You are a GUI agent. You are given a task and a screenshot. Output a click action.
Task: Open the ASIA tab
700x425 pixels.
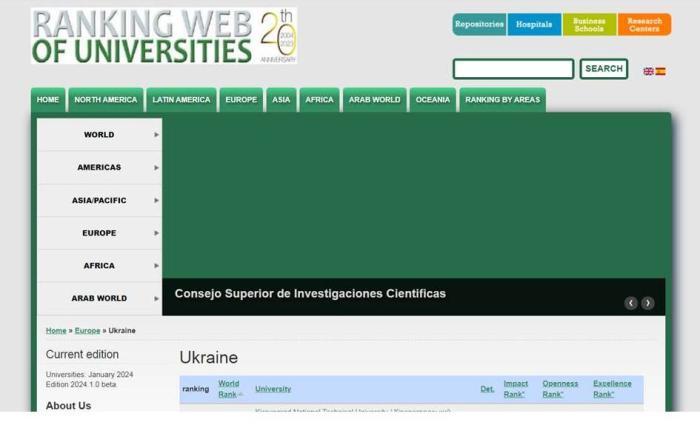(x=281, y=100)
